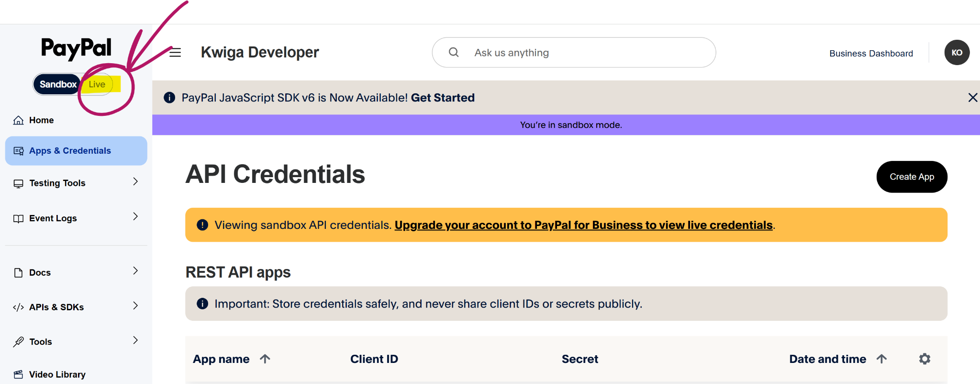The image size is (980, 384).
Task: Click the Docs page icon
Action: pyautogui.click(x=18, y=272)
